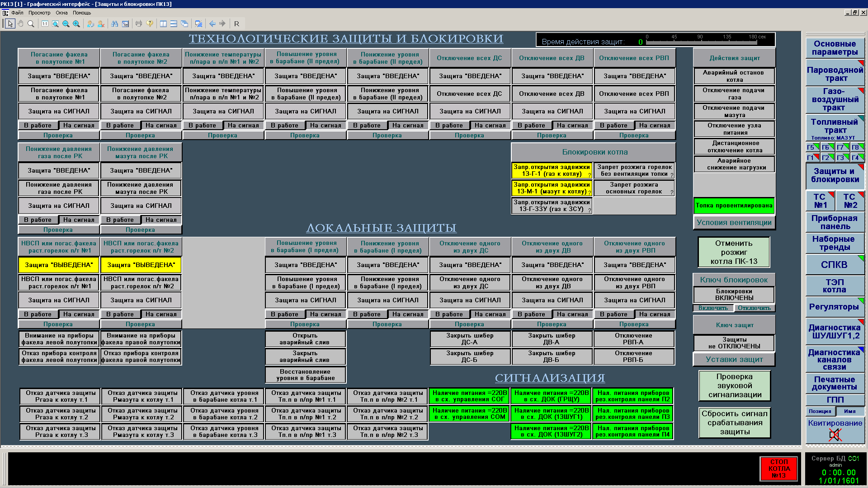Click the user logout icon with red cross
This screenshot has height=488, width=868.
[101, 23]
